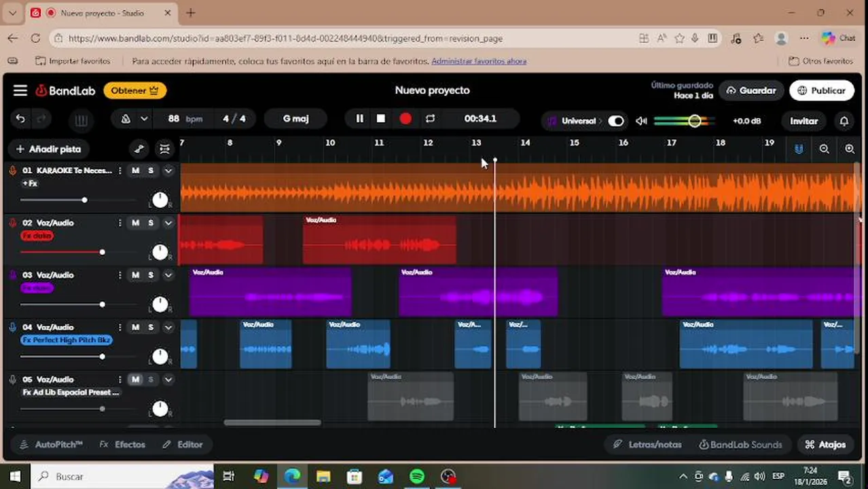This screenshot has height=489, width=868.
Task: Toggle the loop cycle icon
Action: point(430,119)
